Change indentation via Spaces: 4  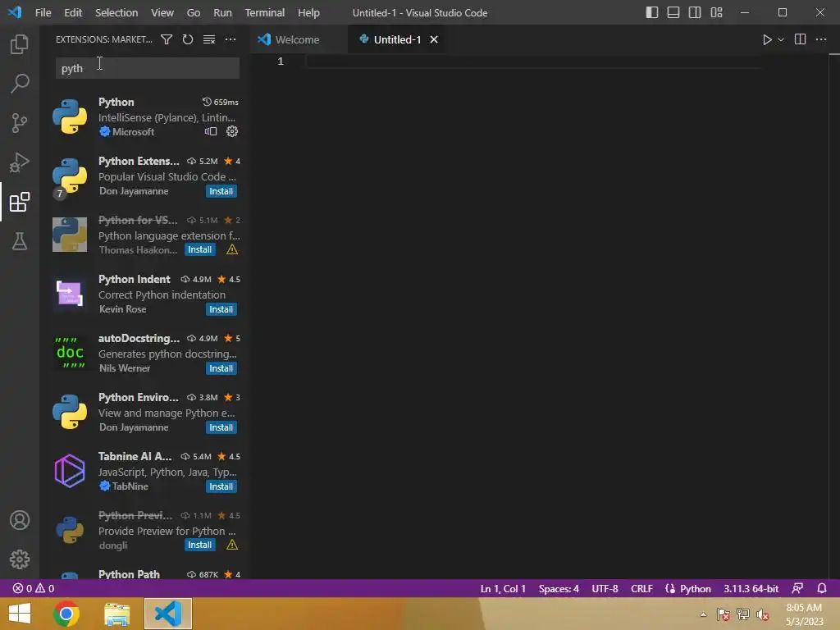[x=558, y=588]
